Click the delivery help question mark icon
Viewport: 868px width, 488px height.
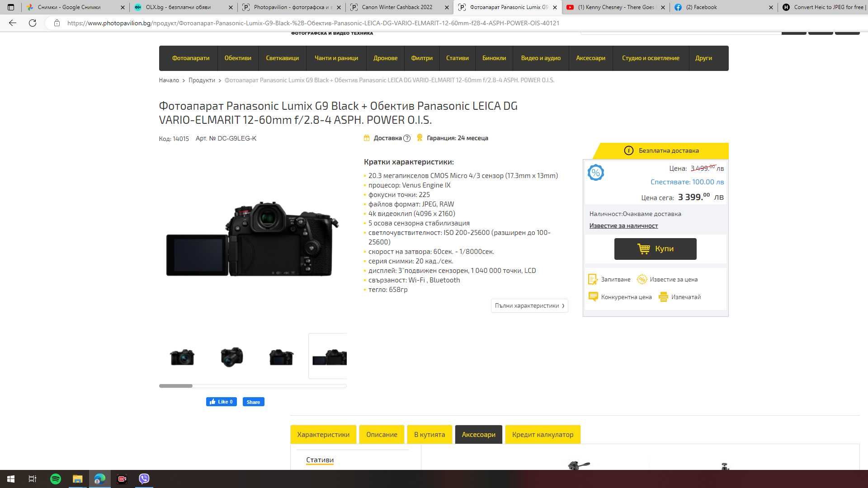pyautogui.click(x=407, y=138)
